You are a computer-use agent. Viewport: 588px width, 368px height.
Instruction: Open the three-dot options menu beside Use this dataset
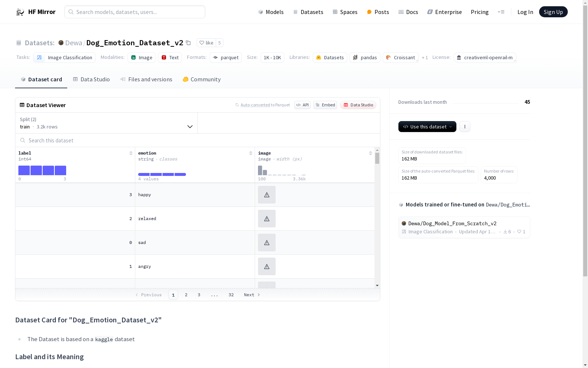[x=465, y=127]
